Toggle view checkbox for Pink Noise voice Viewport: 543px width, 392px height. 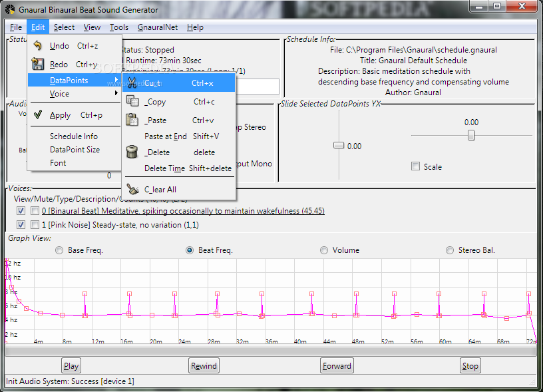[21, 224]
